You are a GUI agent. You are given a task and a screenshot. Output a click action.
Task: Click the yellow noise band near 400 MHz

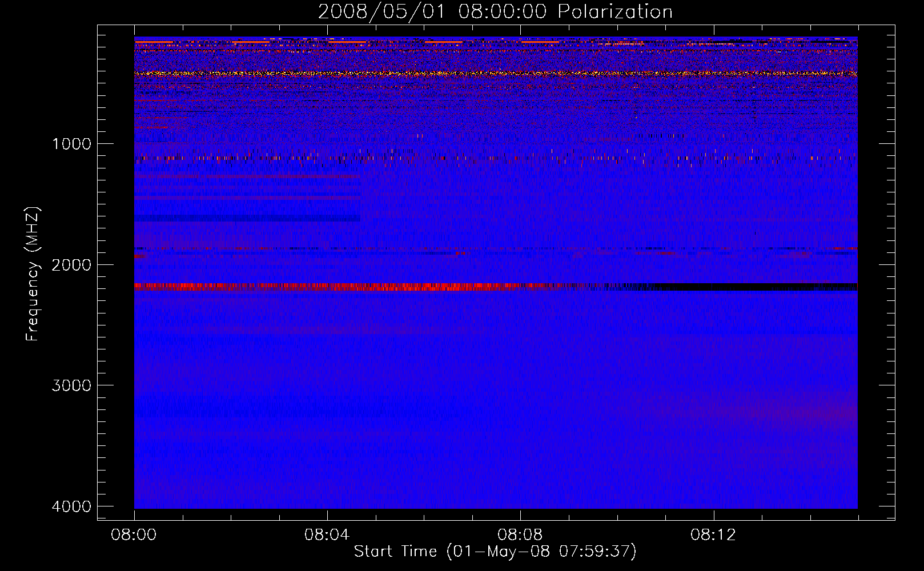pyautogui.click(x=496, y=73)
